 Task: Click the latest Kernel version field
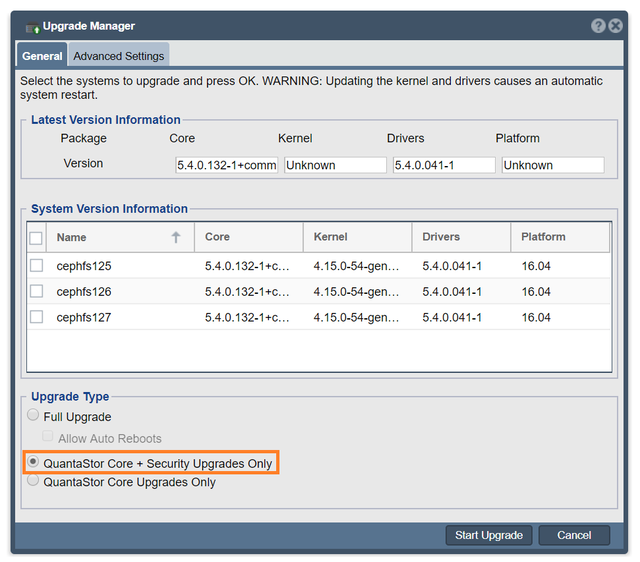(335, 165)
